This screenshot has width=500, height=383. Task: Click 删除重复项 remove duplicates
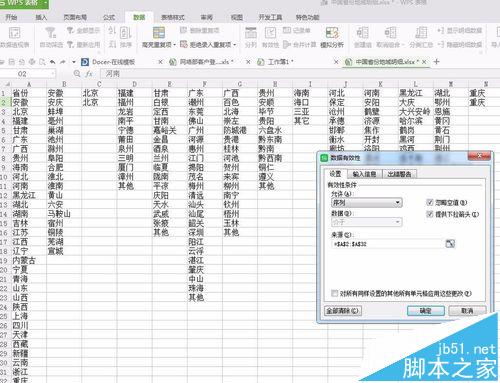pyautogui.click(x=200, y=30)
